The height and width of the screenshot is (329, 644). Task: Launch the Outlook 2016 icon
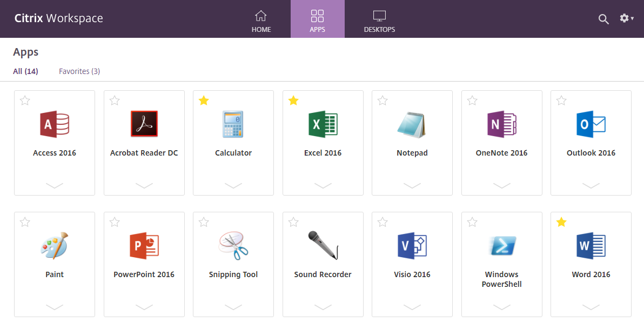click(591, 124)
